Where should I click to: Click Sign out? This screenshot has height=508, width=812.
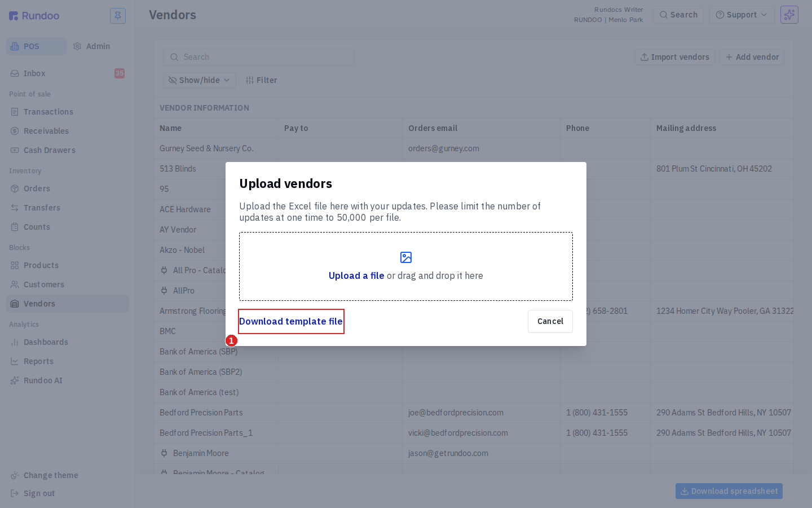[67, 493]
